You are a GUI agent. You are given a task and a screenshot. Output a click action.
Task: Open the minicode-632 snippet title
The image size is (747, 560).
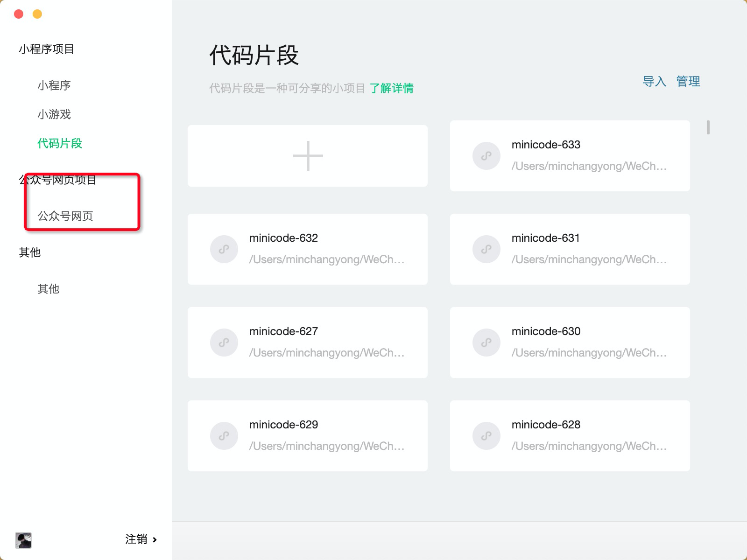(x=283, y=238)
